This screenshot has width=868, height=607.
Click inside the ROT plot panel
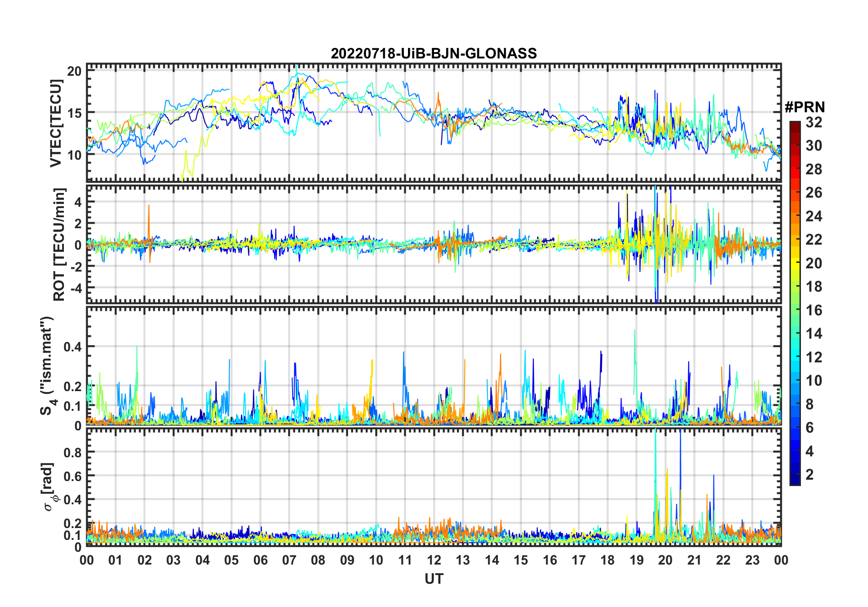[x=434, y=244]
